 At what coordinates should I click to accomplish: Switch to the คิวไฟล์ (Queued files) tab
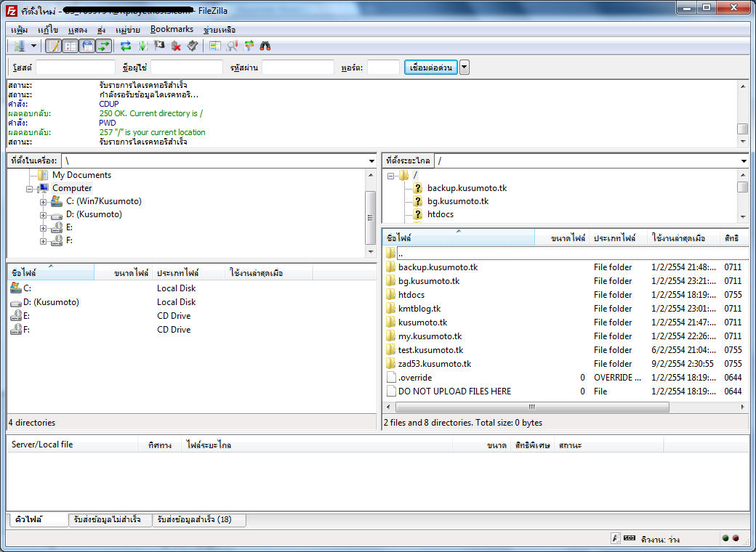click(x=38, y=520)
